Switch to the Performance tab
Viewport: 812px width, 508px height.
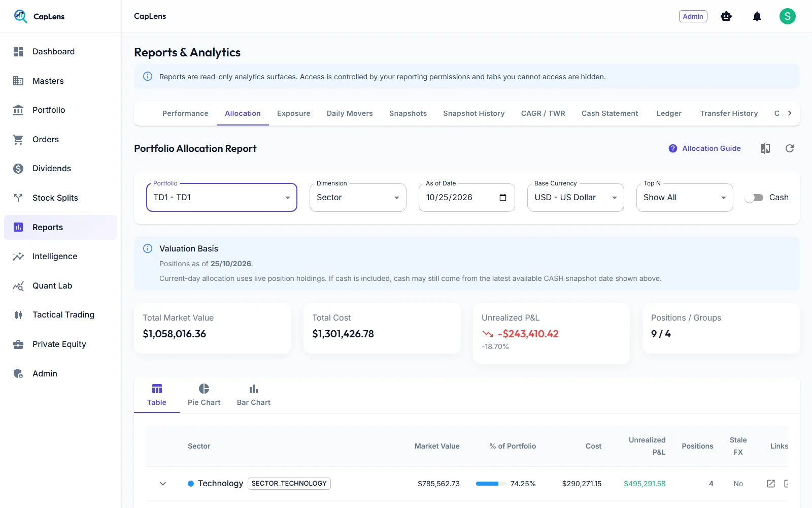[185, 113]
